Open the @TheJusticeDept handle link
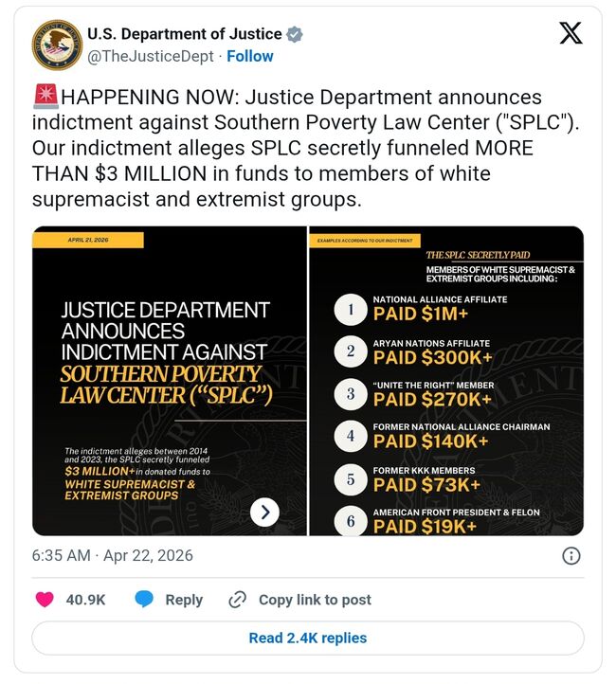This screenshot has height=684, width=616. 151,57
